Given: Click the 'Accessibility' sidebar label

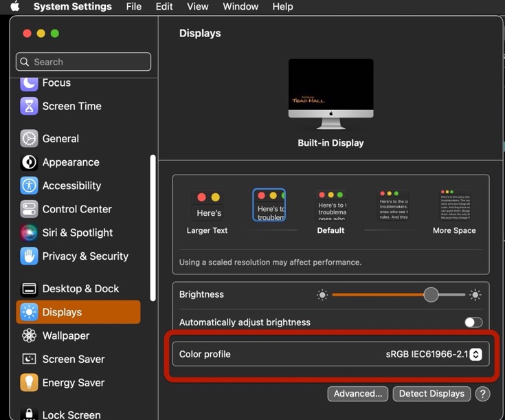Looking at the screenshot, I should [72, 186].
